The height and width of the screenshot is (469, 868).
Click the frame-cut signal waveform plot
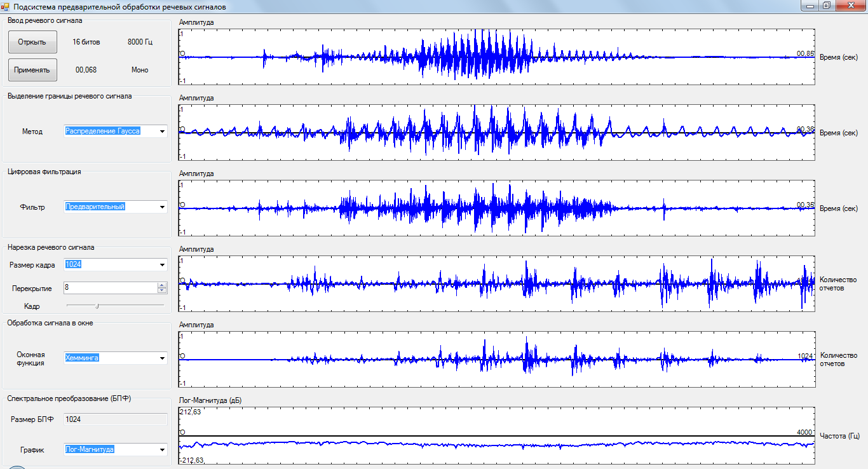pos(496,283)
